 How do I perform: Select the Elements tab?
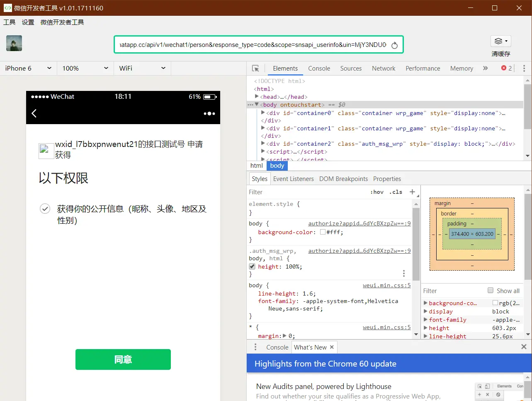pyautogui.click(x=285, y=68)
